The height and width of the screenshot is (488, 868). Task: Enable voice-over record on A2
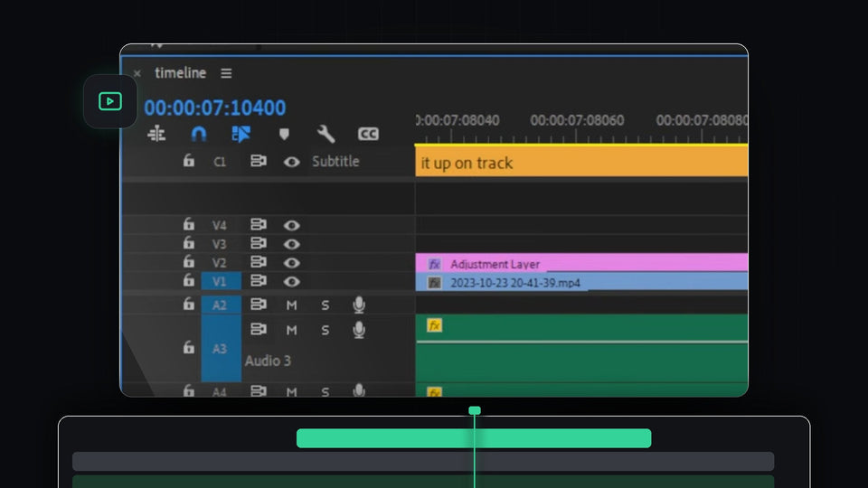pyautogui.click(x=359, y=305)
